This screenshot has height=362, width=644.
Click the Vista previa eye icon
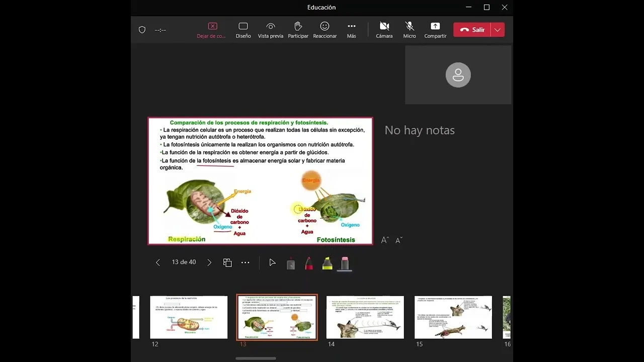pos(271,30)
